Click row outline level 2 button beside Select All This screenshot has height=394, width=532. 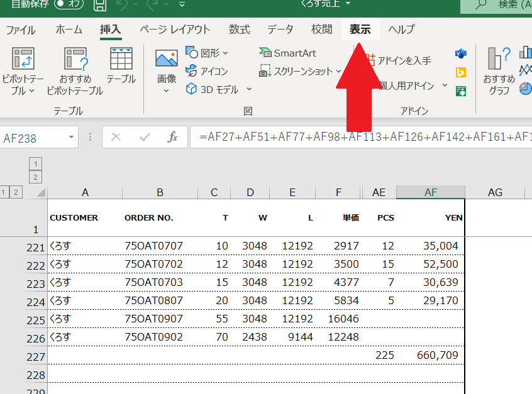[16, 192]
